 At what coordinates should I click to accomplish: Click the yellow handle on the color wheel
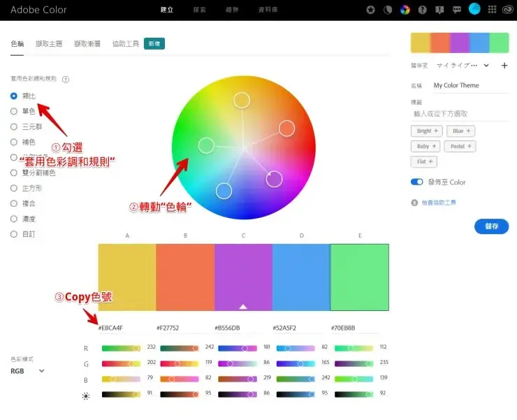click(x=242, y=100)
